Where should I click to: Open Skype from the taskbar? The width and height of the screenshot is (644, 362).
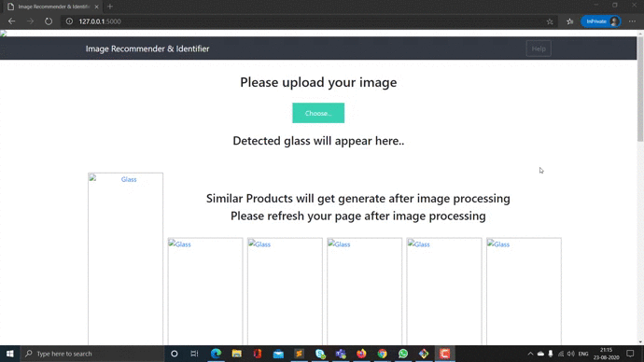[x=320, y=354]
